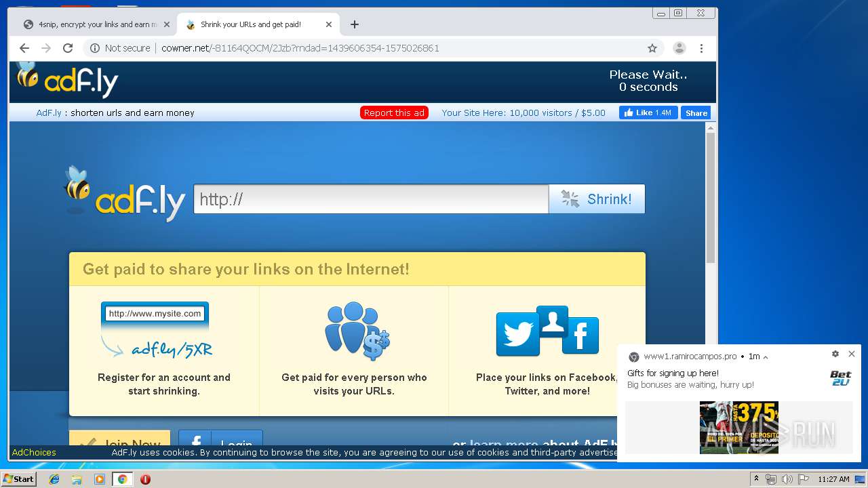Screen dimensions: 868x488
Task: Click the network tray icon
Action: (771, 479)
